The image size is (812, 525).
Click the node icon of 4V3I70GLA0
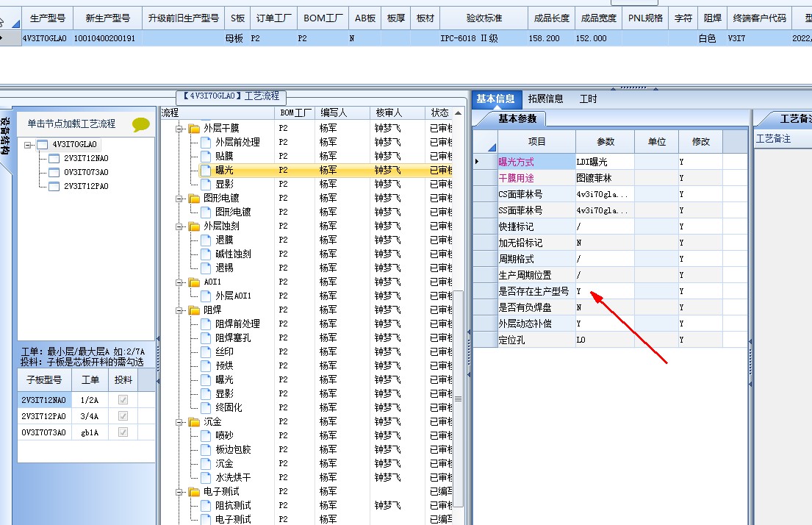pos(42,145)
